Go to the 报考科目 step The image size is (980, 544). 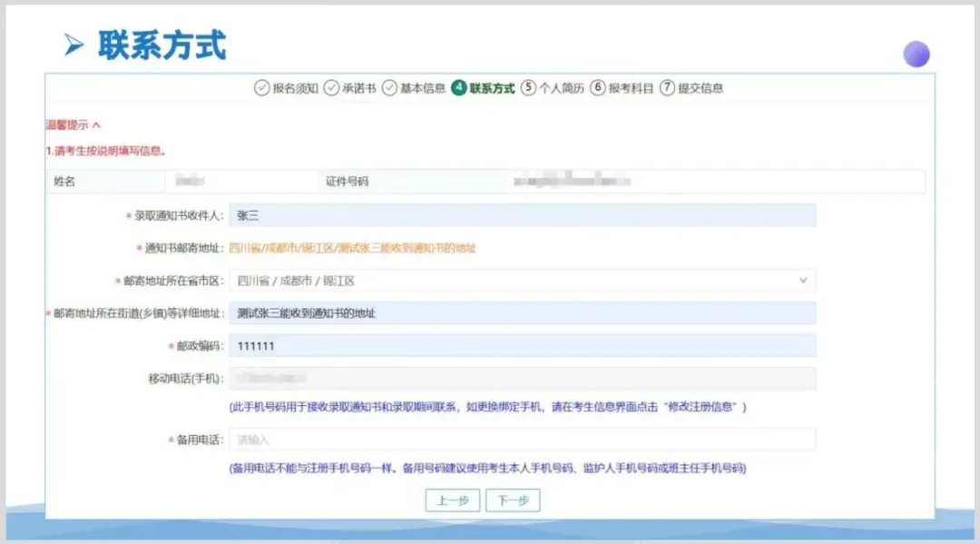[x=631, y=88]
